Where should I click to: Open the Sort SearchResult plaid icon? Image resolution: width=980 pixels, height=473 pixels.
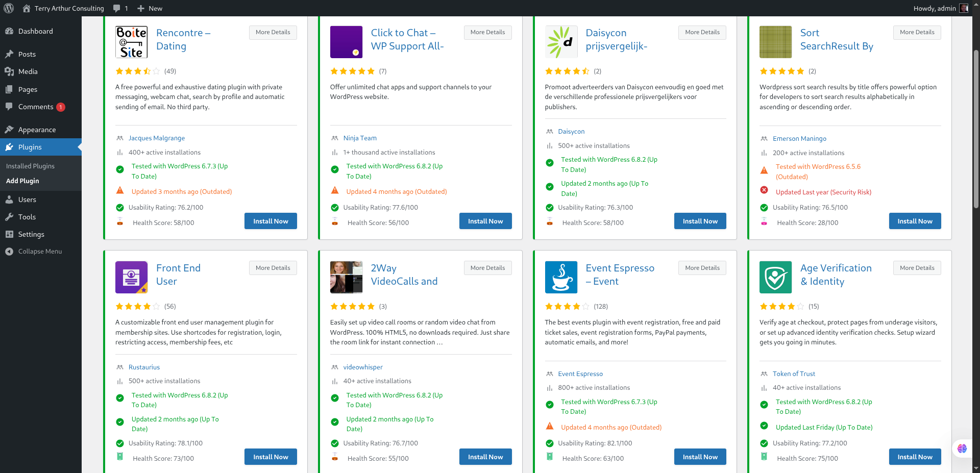[776, 42]
